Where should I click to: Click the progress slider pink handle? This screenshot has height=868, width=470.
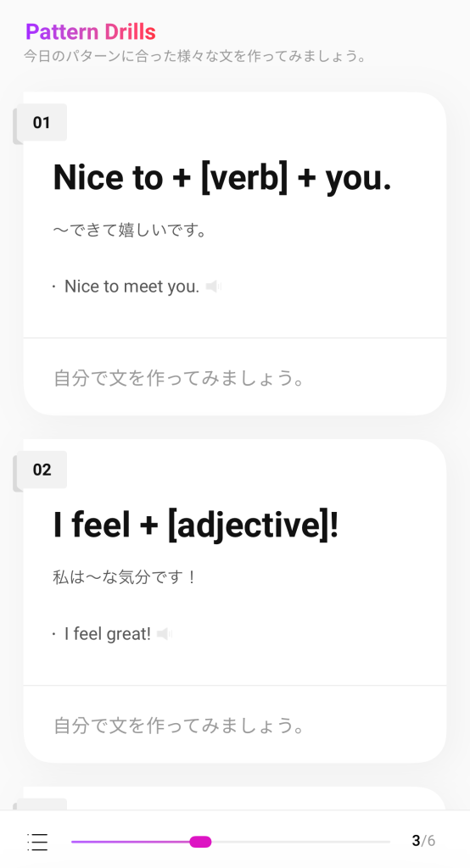click(x=200, y=842)
